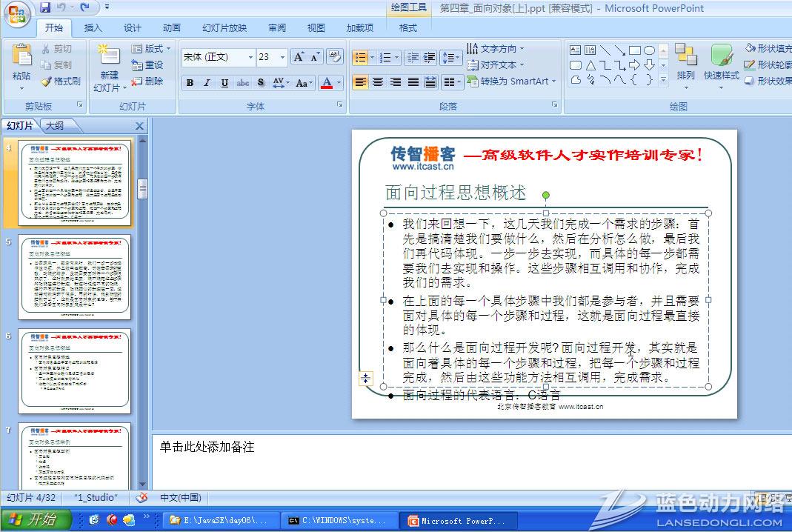Click the Save icon in quick access toolbar
Image resolution: width=792 pixels, height=532 pixels.
[x=46, y=8]
